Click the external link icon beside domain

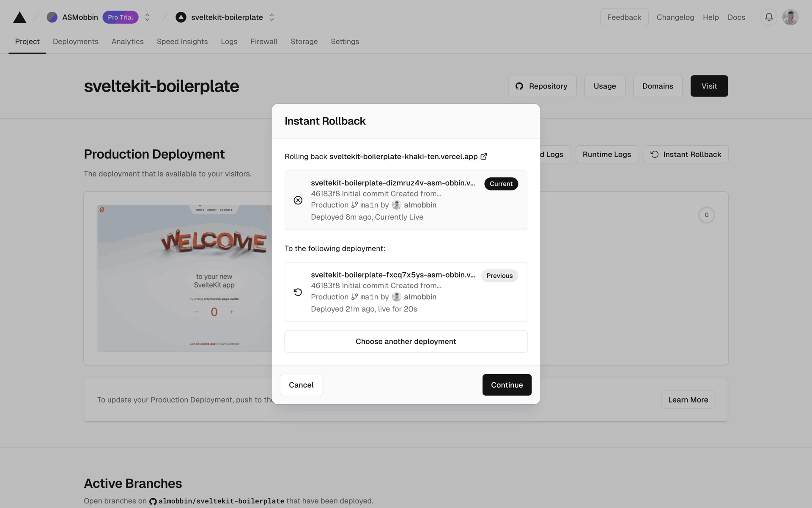(x=484, y=156)
